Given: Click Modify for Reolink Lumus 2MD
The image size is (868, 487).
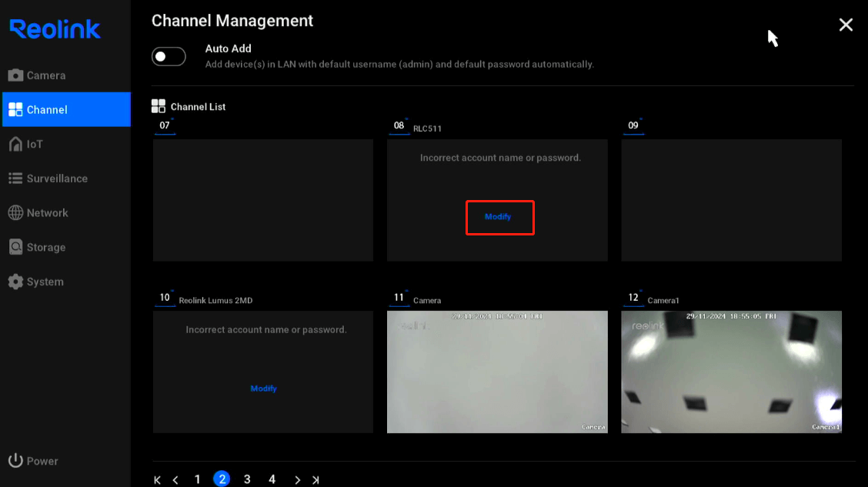Looking at the screenshot, I should point(263,389).
